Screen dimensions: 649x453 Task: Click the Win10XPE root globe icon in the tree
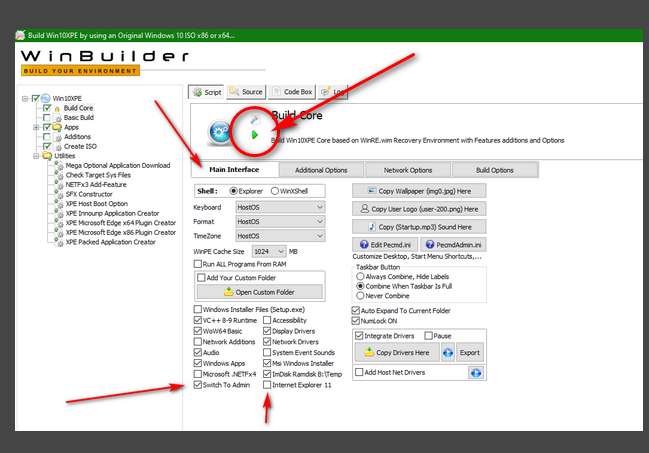[45, 98]
